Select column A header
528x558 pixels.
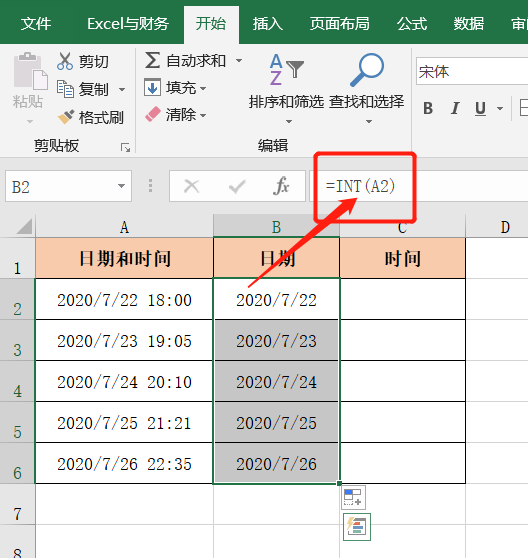(x=124, y=227)
